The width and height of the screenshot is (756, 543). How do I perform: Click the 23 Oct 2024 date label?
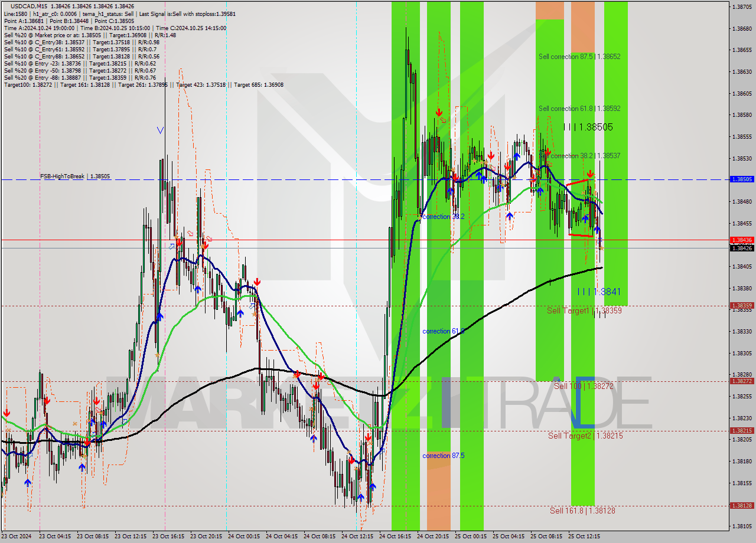pyautogui.click(x=16, y=537)
